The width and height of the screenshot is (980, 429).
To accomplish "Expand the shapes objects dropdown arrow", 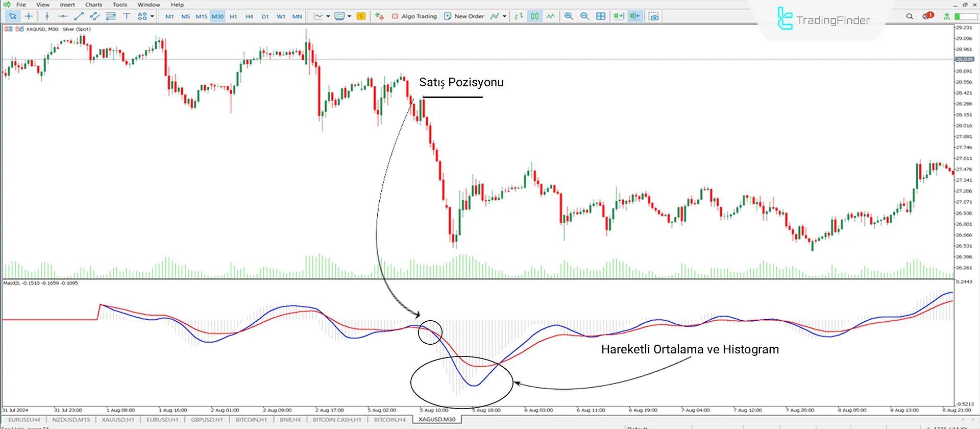I will click(152, 16).
